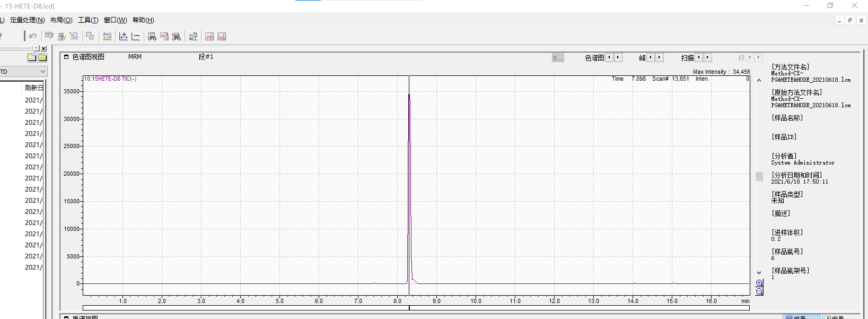The width and height of the screenshot is (868, 319).
Task: Click the red table transfer arrow icon
Action: 164,36
